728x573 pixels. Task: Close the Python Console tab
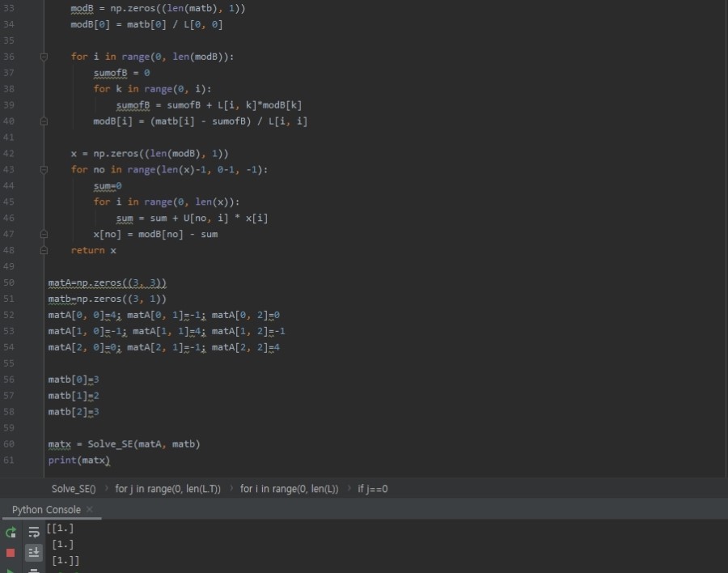pos(90,509)
